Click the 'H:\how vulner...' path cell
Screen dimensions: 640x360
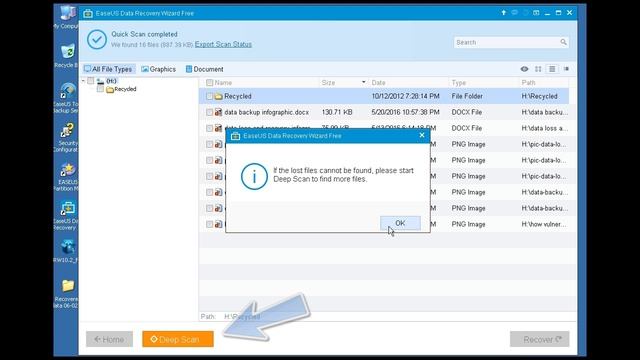click(x=544, y=224)
